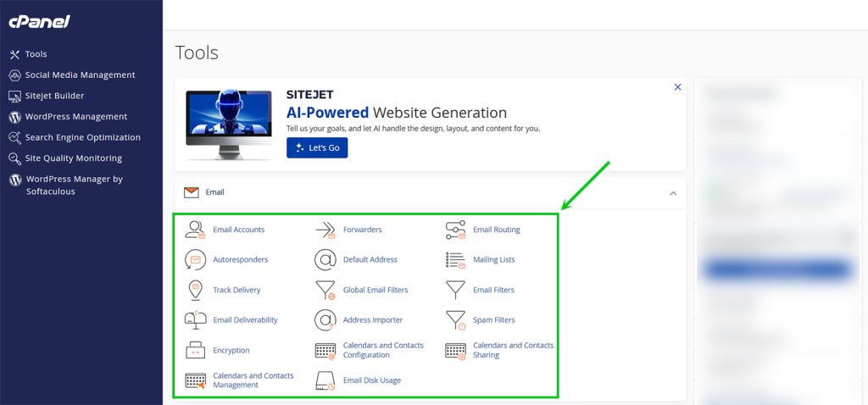Click Calendars and Contacts Management icon
This screenshot has height=405, width=868.
coord(195,380)
